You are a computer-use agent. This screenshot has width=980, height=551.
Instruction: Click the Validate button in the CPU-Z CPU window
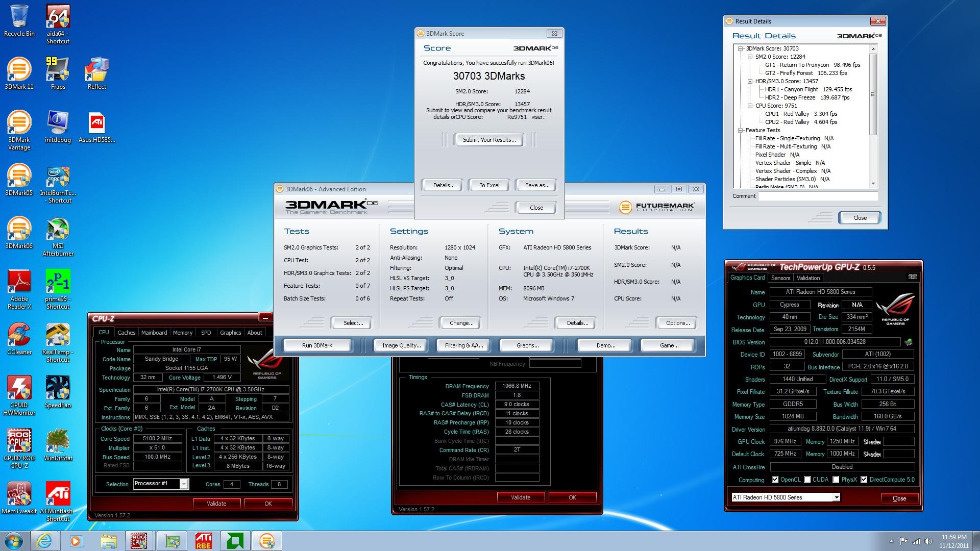[x=216, y=504]
